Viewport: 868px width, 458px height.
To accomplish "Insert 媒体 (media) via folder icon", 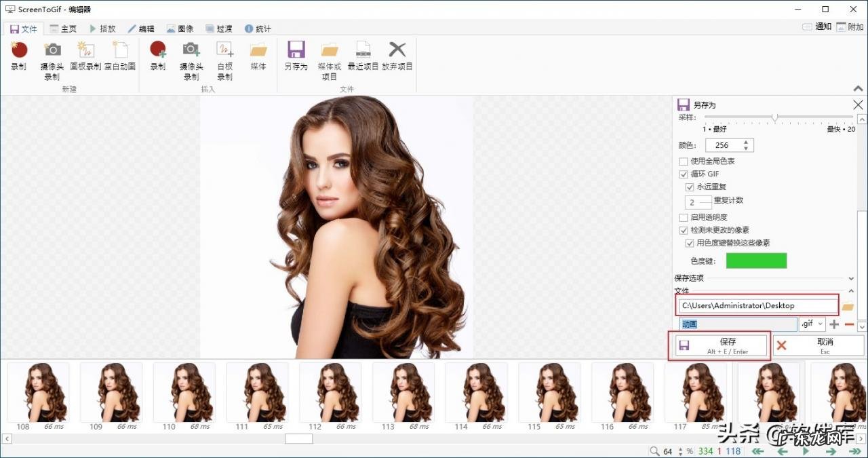I will [258, 50].
